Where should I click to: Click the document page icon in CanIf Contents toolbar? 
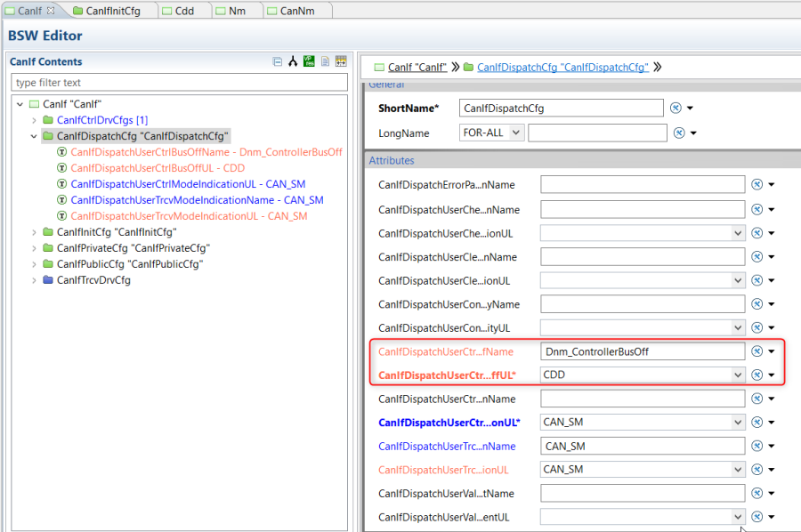[x=325, y=61]
